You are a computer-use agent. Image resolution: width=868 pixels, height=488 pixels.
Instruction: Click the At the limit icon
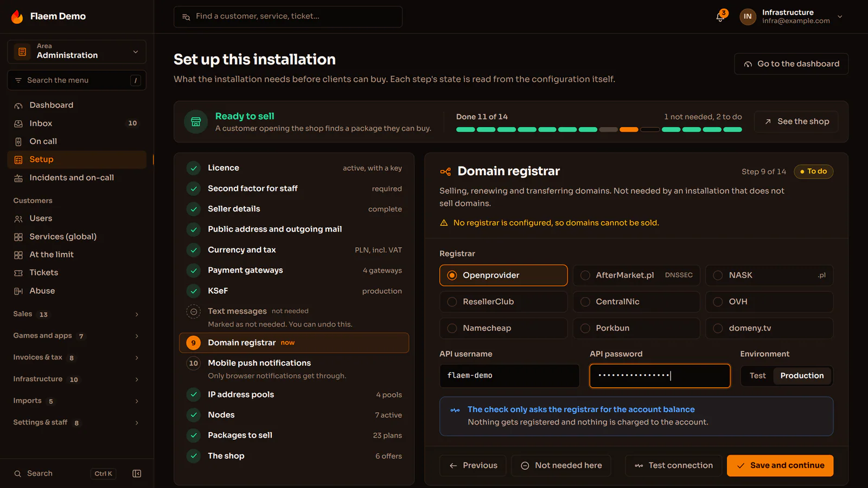coord(18,255)
